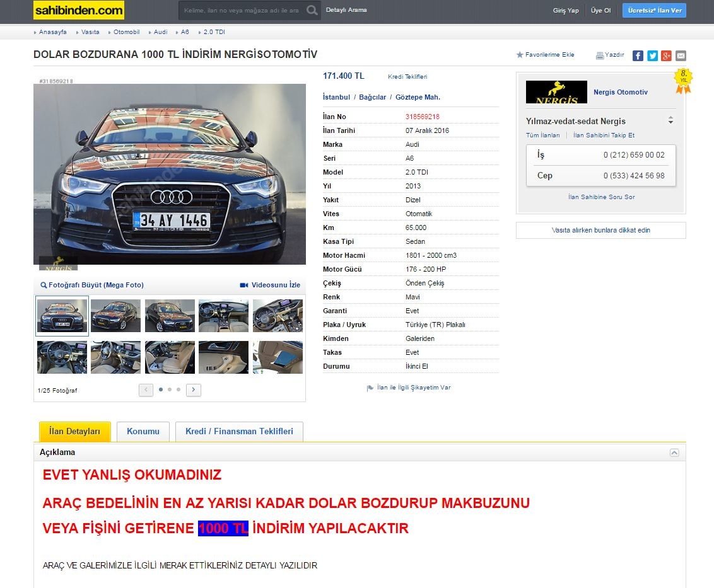Viewport: 714px width, 588px height.
Task: Switch to the Konumu tab
Action: [x=143, y=432]
